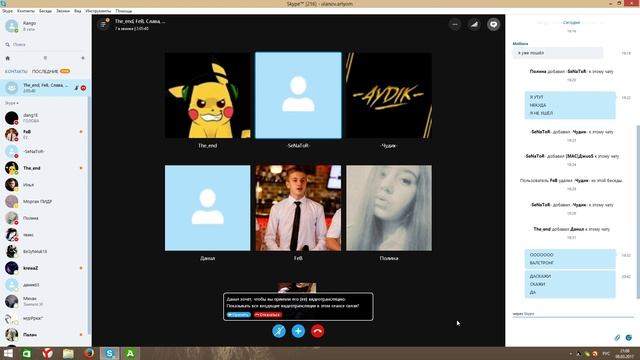Click the Skype taskbar icon

(x=109, y=353)
